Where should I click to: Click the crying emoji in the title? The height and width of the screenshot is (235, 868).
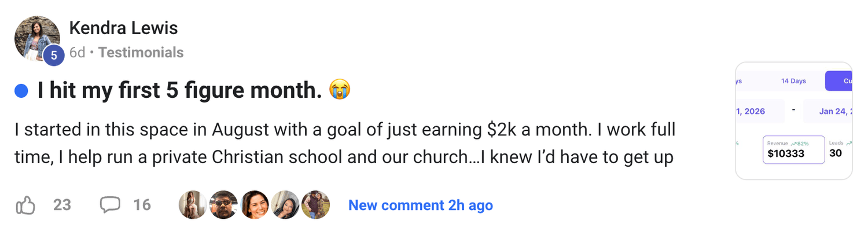pyautogui.click(x=340, y=90)
